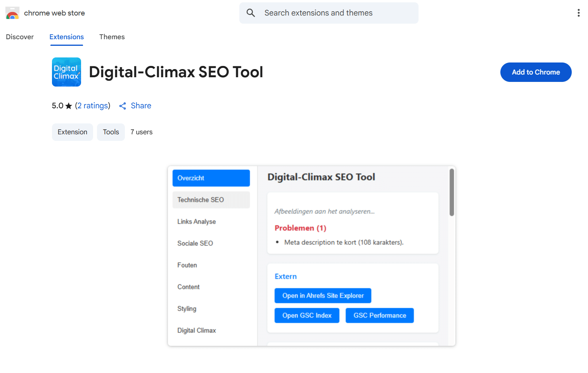
Task: Open the Discover section
Action: click(x=20, y=37)
